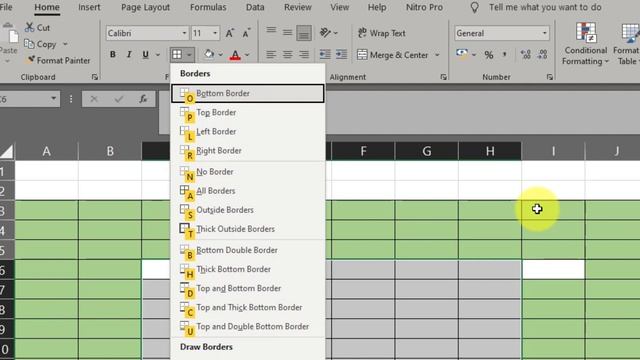This screenshot has width=640, height=360.
Task: Open the Number dialog launcher
Action: pos(549,77)
